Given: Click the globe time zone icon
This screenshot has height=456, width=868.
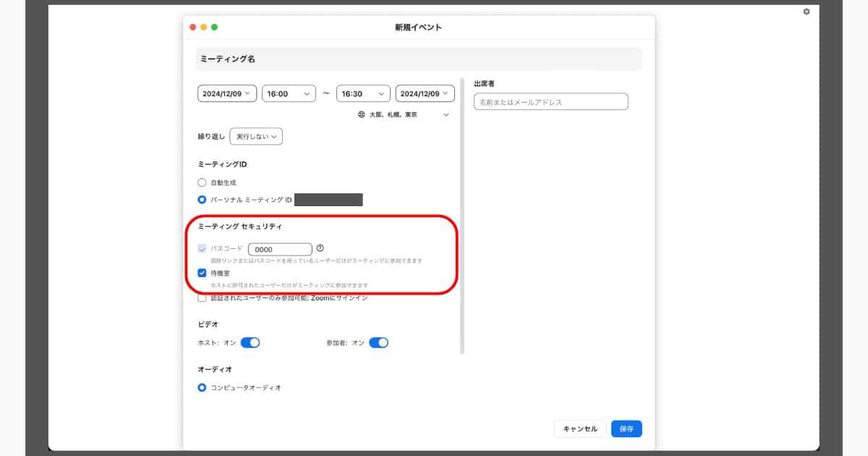Looking at the screenshot, I should (362, 114).
